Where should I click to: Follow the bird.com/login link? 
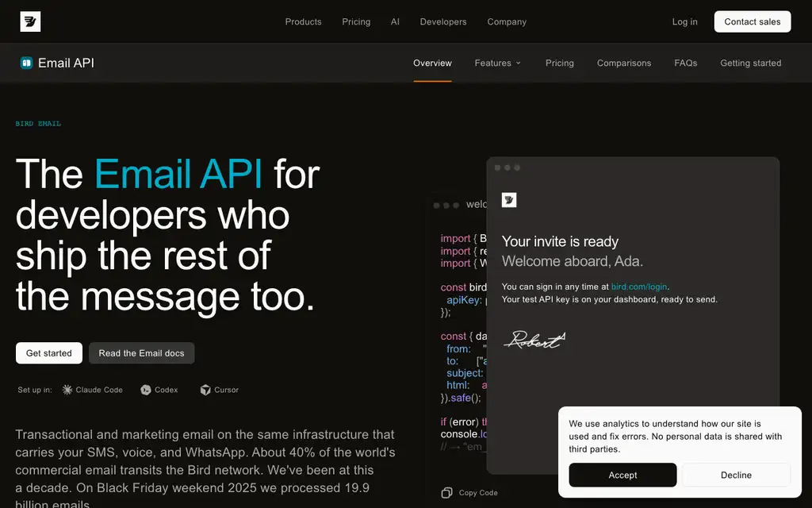(639, 287)
